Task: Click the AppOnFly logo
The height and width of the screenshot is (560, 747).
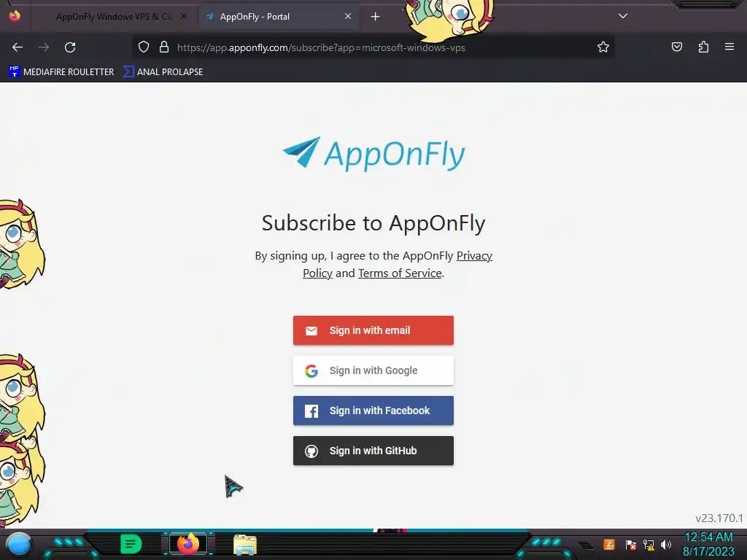Action: 373,154
